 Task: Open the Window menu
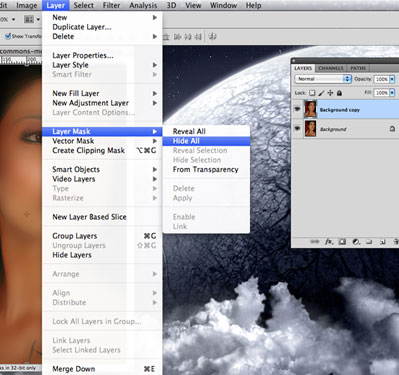tap(223, 5)
